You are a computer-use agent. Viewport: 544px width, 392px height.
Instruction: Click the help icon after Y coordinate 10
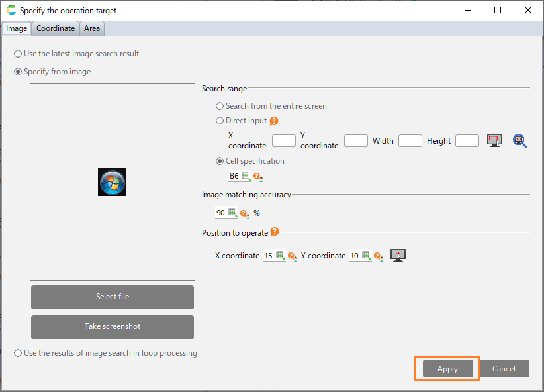pyautogui.click(x=379, y=256)
